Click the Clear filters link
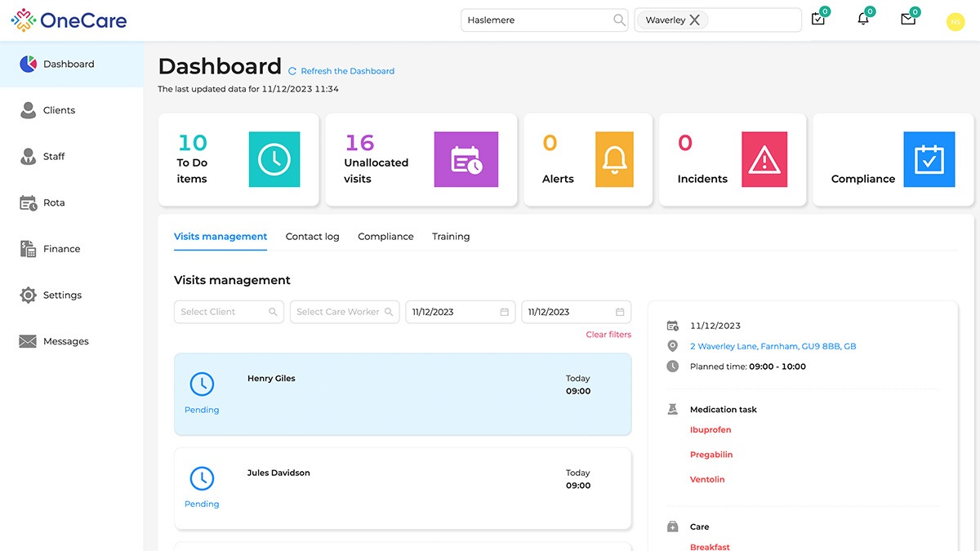This screenshot has width=980, height=551. (608, 335)
